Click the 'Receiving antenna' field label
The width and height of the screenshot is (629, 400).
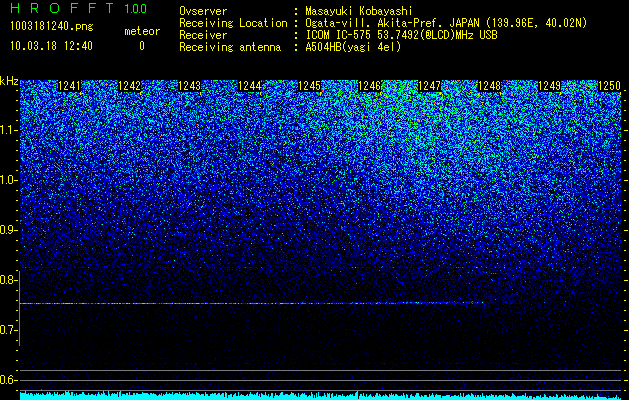click(x=230, y=47)
